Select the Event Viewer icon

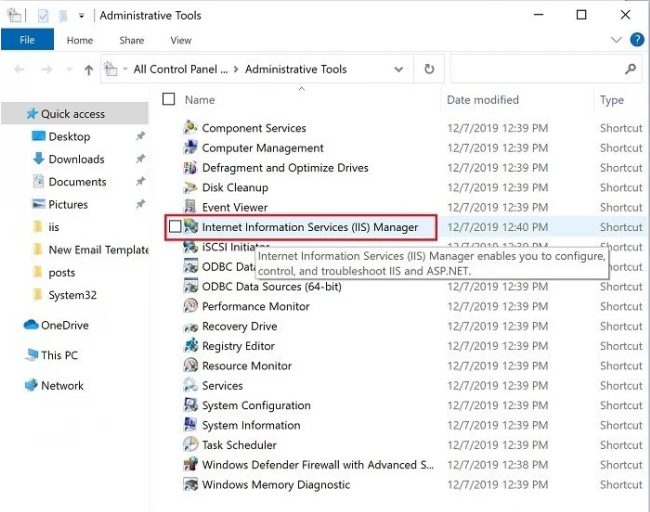click(x=190, y=206)
